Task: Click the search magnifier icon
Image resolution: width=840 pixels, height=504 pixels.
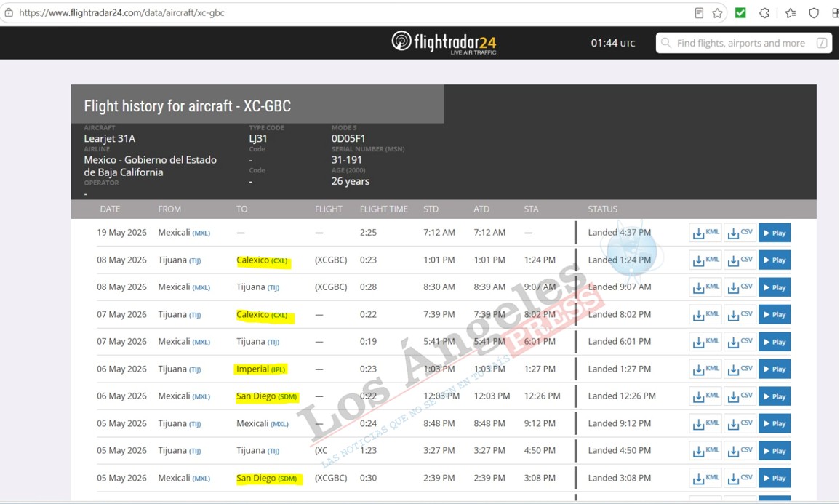Action: coord(666,43)
